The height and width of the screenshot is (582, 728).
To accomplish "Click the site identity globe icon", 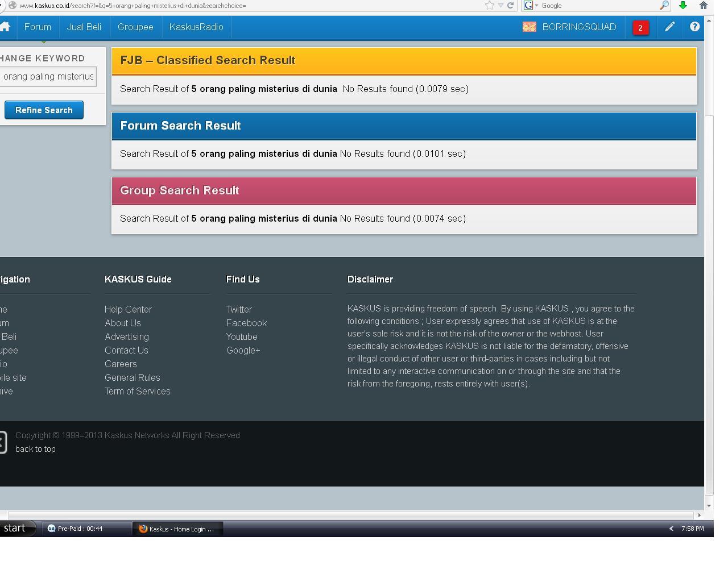I will pos(12,5).
